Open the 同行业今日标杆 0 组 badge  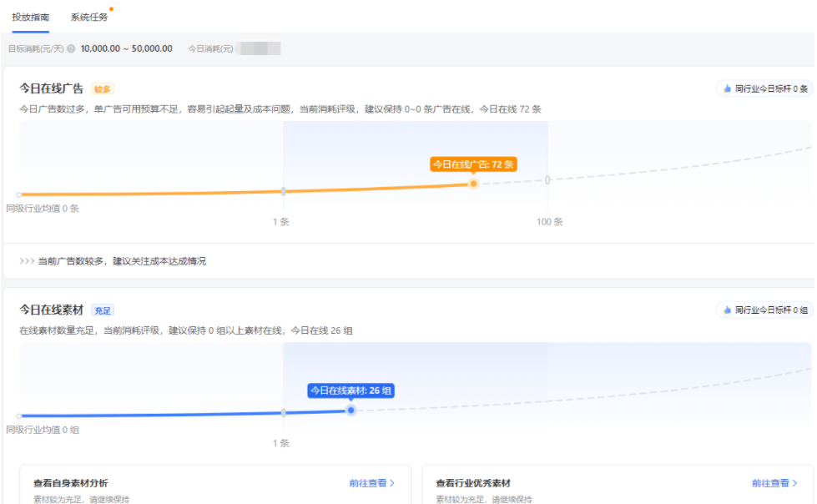pos(764,310)
